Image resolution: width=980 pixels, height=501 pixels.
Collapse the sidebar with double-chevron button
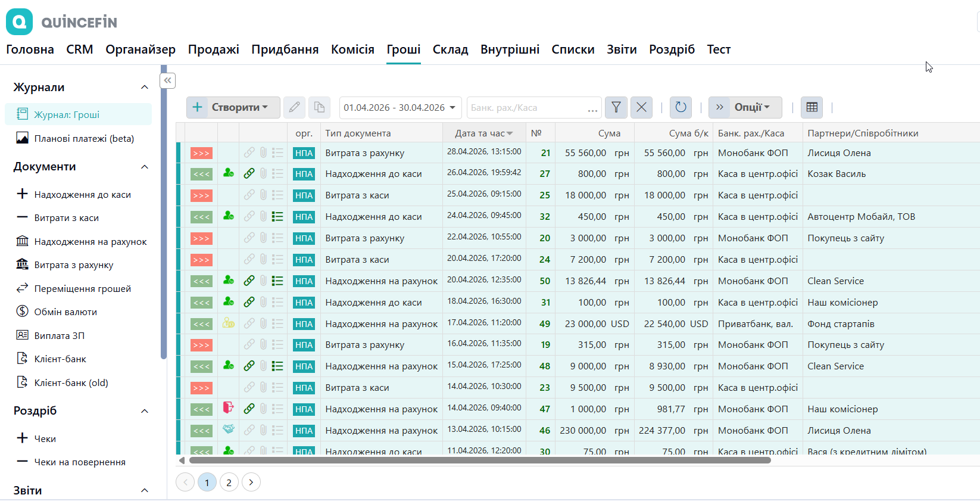(168, 80)
